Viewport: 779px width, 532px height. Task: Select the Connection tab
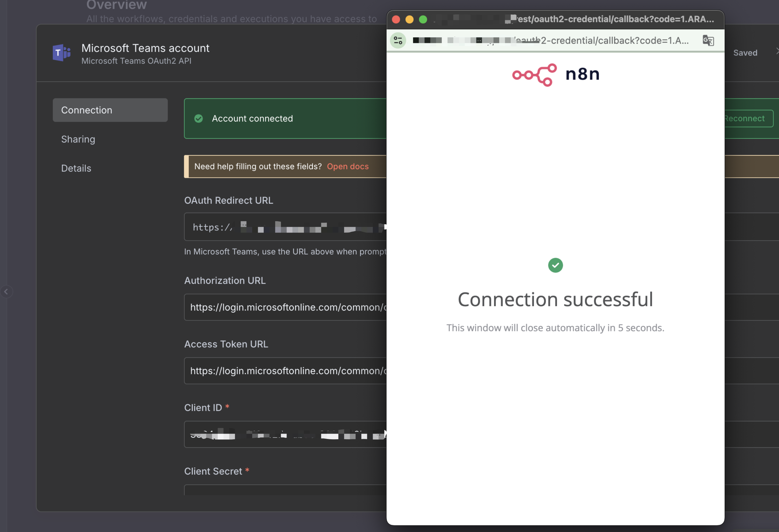(110, 110)
